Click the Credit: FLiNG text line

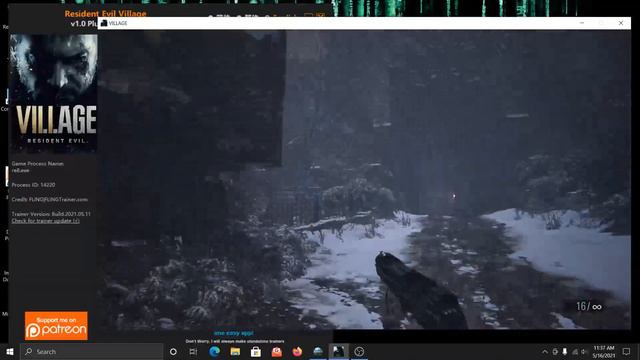coord(49,200)
